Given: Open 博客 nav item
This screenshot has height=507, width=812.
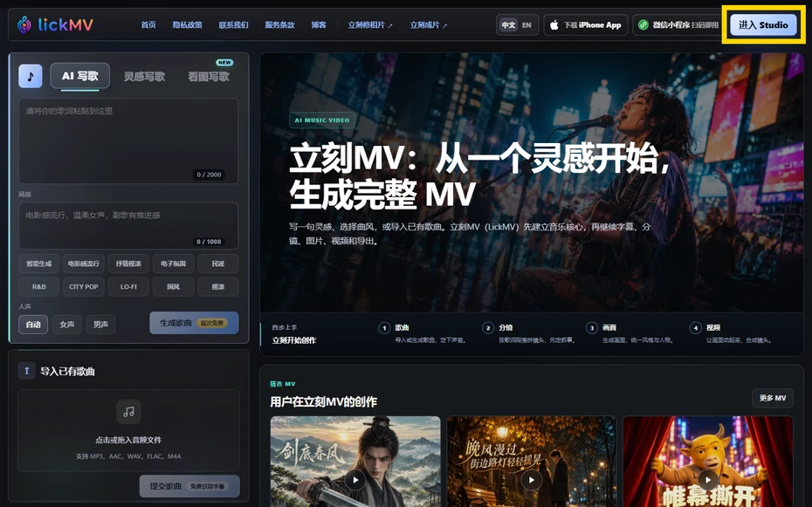Looking at the screenshot, I should click(x=319, y=24).
